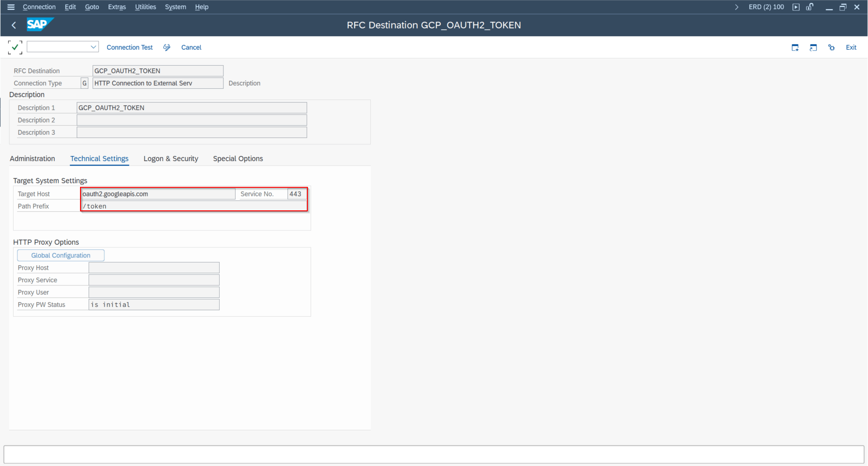Expand the system info chevron before ERD
The width and height of the screenshot is (868, 466).
tap(737, 7)
